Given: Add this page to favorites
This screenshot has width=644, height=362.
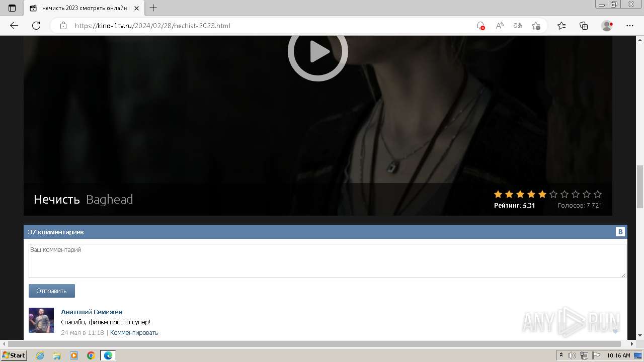Looking at the screenshot, I should (x=536, y=26).
